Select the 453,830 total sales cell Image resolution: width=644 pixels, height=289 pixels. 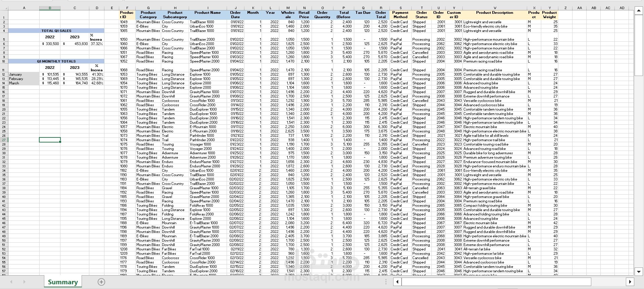click(75, 44)
